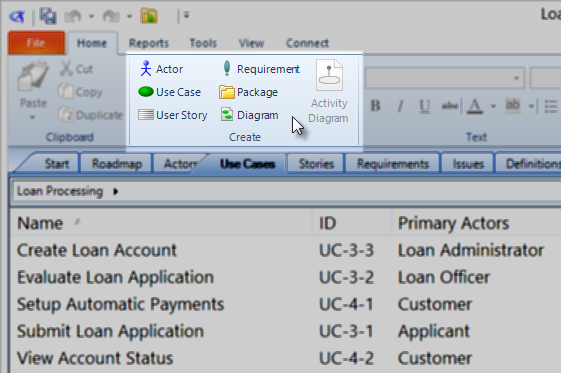
Task: Open the Roadmap tab
Action: pyautogui.click(x=117, y=163)
